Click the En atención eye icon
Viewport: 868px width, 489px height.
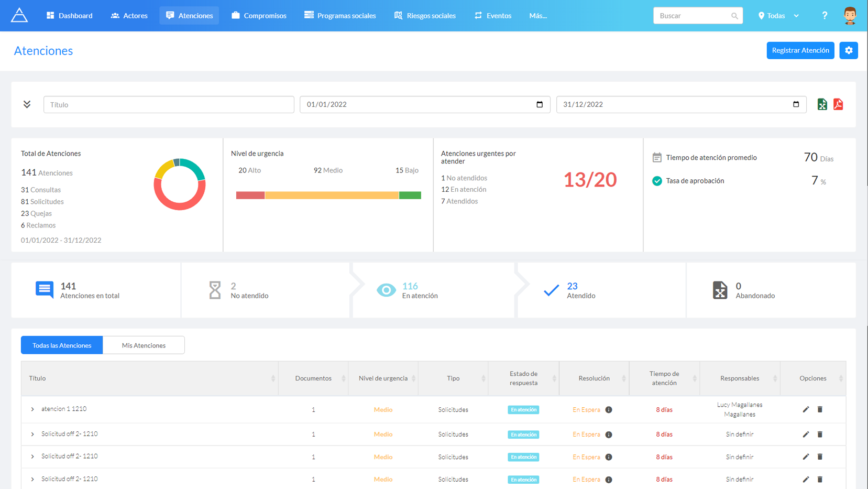386,290
